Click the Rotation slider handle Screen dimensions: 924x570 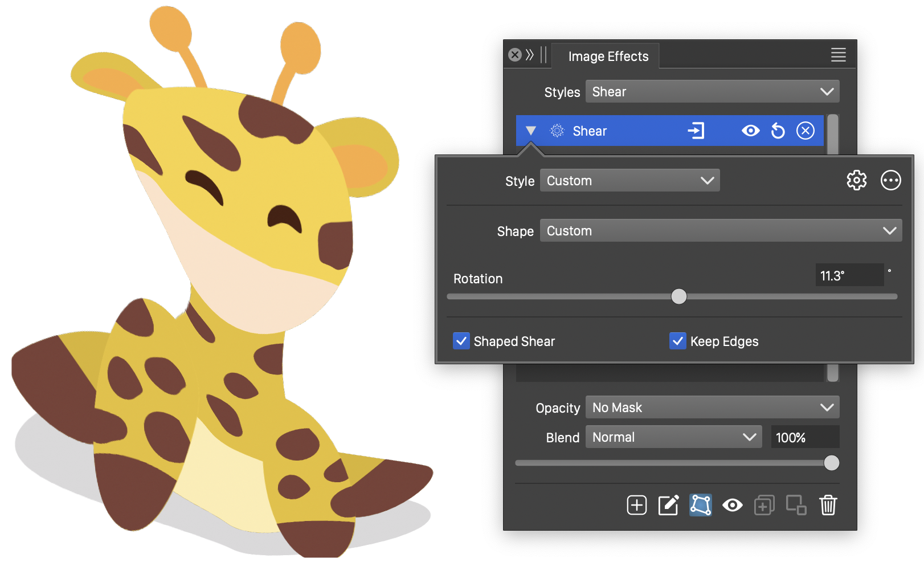(678, 296)
